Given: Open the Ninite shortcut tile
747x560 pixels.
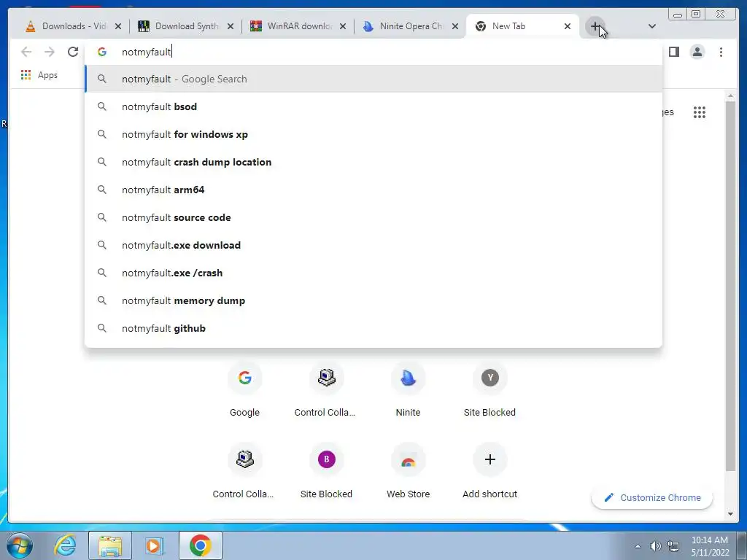Looking at the screenshot, I should (409, 389).
